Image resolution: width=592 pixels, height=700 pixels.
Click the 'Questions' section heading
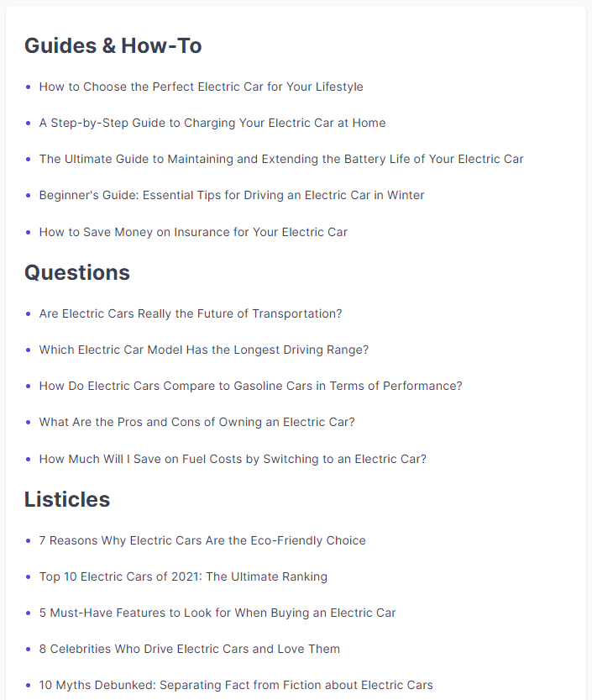[77, 272]
